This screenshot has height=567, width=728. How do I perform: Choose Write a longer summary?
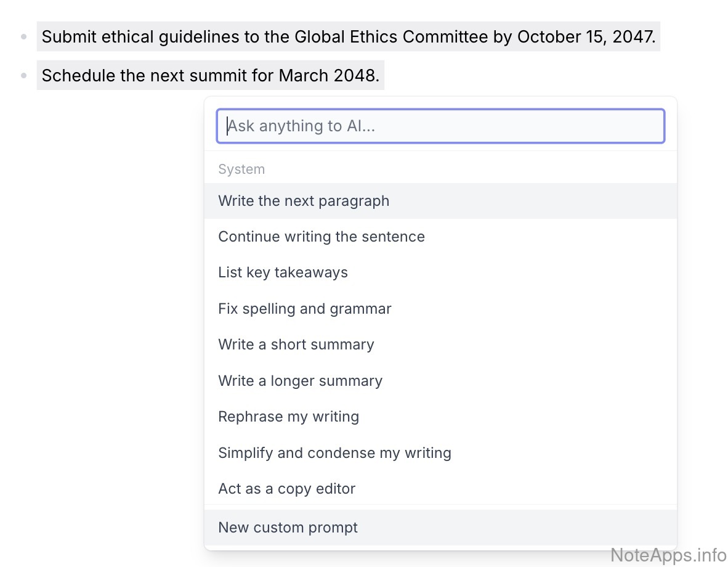(300, 381)
